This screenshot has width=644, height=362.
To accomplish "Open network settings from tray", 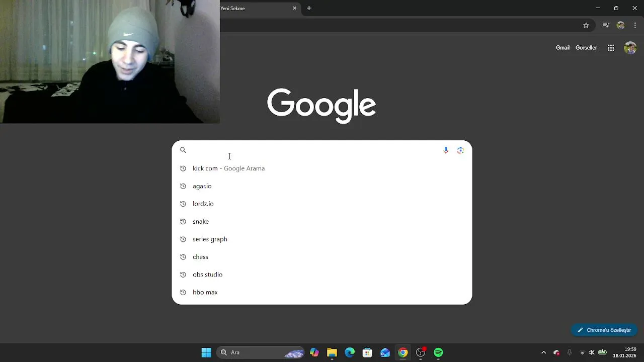I will 582,352.
